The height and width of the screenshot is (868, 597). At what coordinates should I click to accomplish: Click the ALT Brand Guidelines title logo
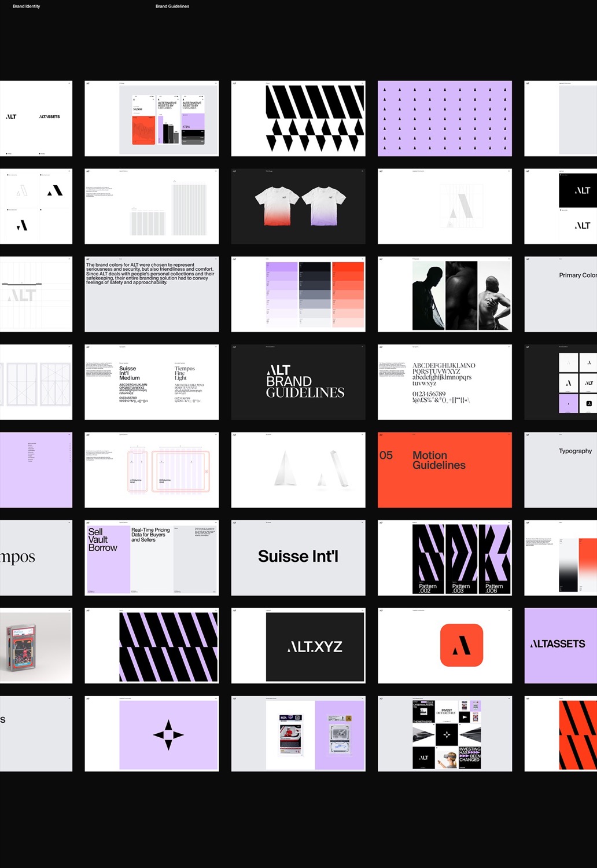(304, 381)
